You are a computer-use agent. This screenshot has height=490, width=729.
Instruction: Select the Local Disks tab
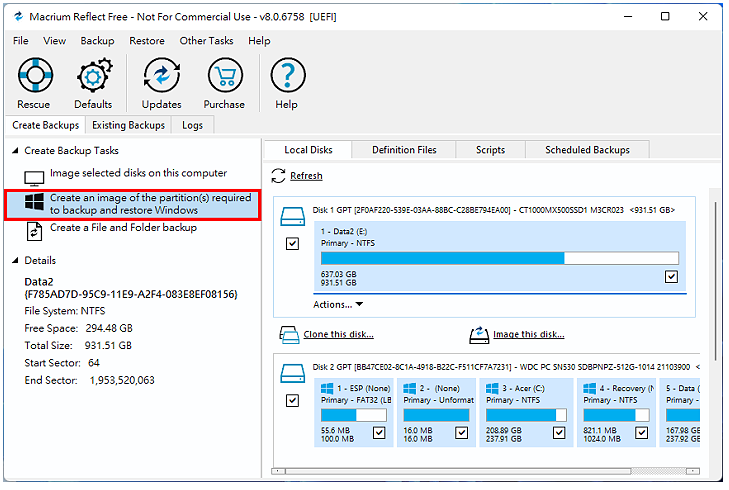(x=308, y=150)
